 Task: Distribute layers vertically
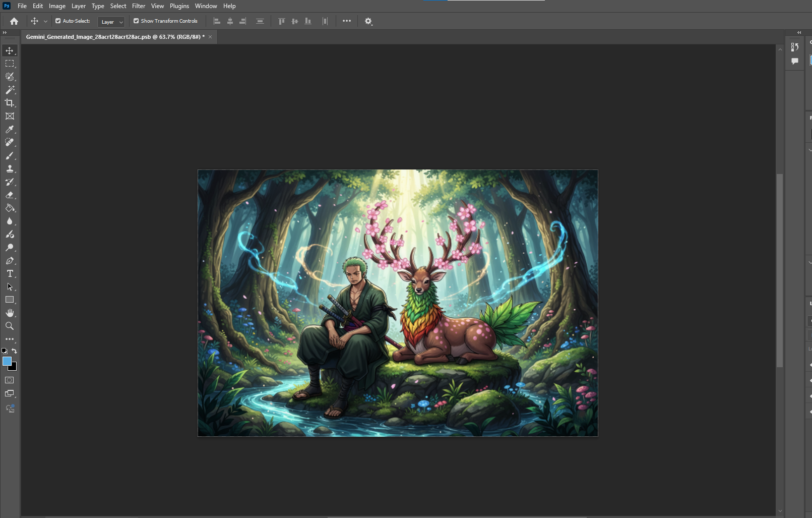pos(260,21)
